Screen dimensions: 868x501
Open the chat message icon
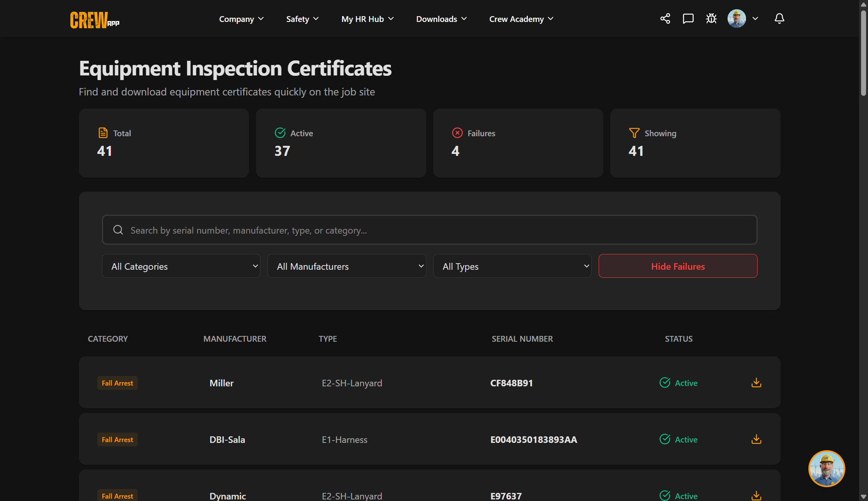pyautogui.click(x=688, y=18)
